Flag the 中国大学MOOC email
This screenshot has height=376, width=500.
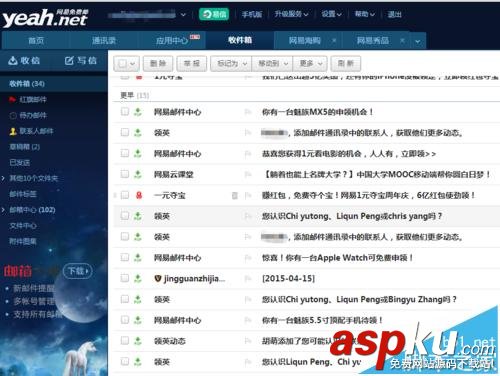coord(248,174)
